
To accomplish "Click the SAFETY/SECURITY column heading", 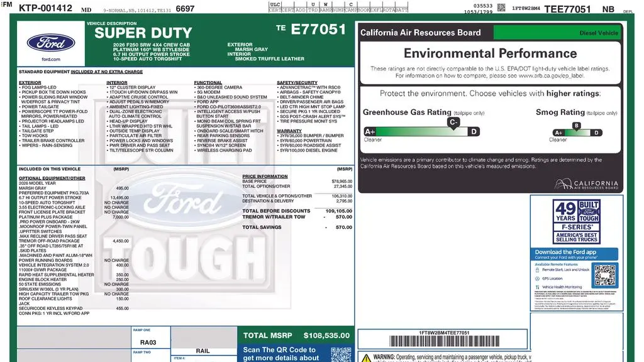I will 297,82.
